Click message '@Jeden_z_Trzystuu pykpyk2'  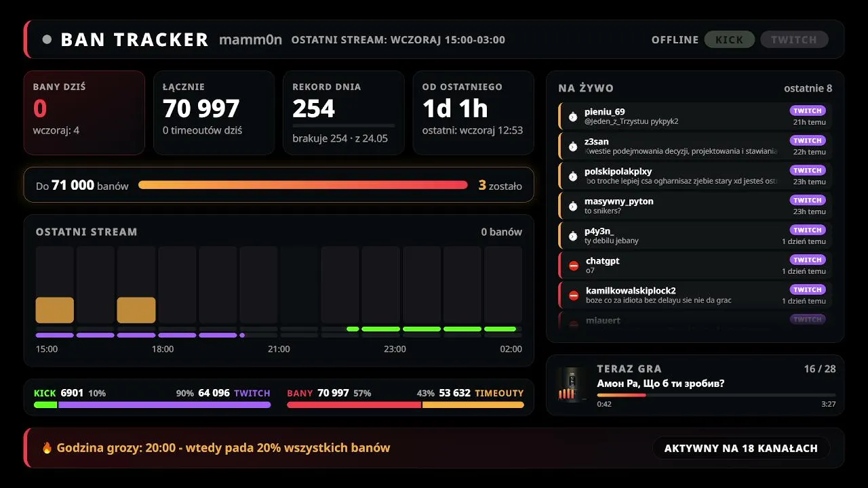[x=631, y=121]
